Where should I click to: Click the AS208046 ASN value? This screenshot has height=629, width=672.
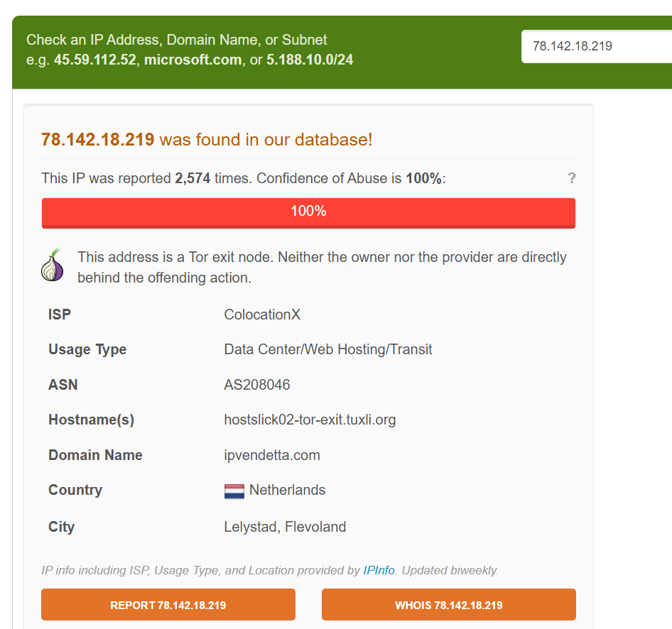point(257,385)
